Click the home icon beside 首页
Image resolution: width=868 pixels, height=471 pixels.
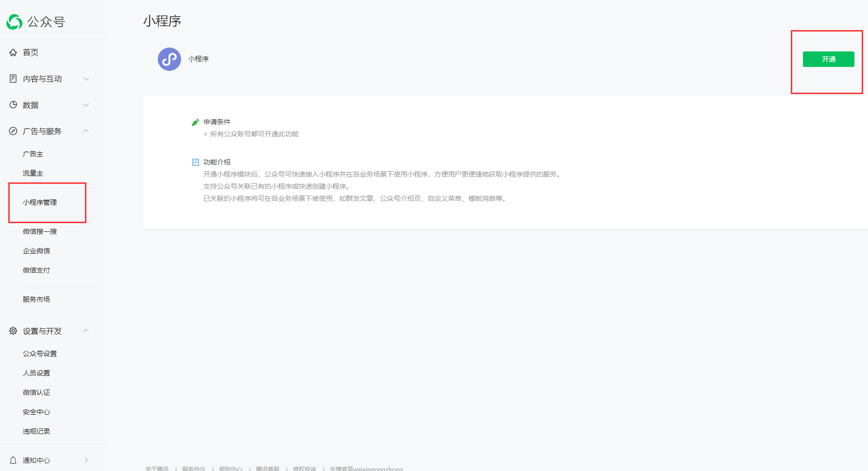coord(13,52)
